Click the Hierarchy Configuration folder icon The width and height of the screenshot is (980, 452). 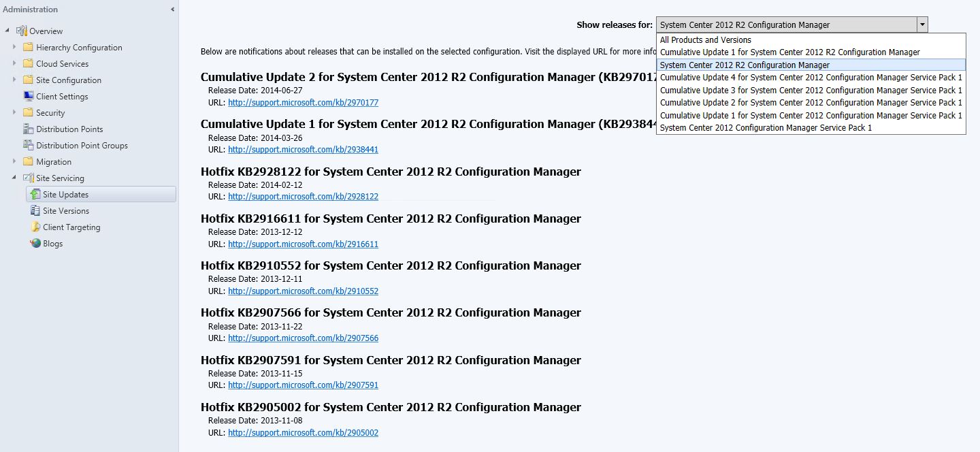[28, 47]
